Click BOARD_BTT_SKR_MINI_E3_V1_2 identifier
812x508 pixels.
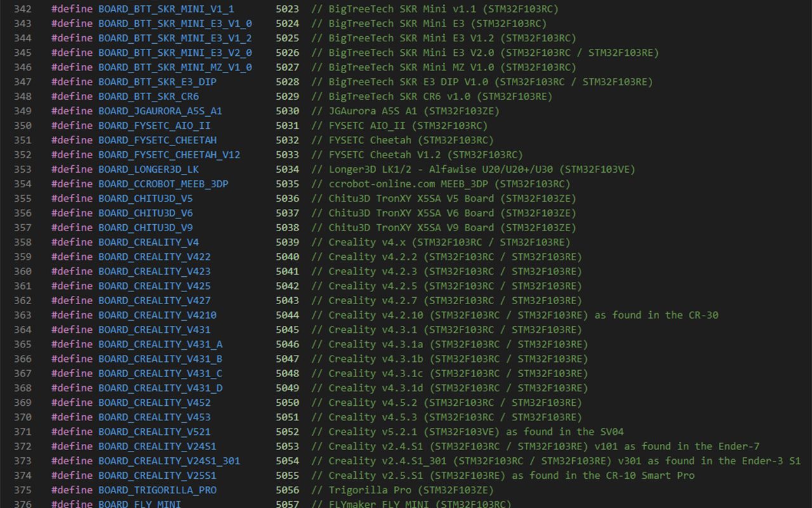[175, 38]
